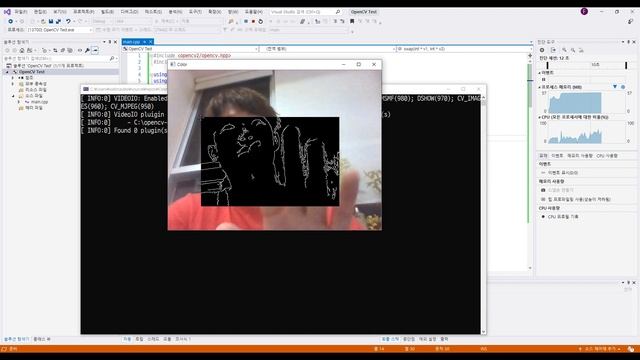The height and width of the screenshot is (360, 640).
Task: Pin the Solution Explorer panel
Action: pos(109,42)
